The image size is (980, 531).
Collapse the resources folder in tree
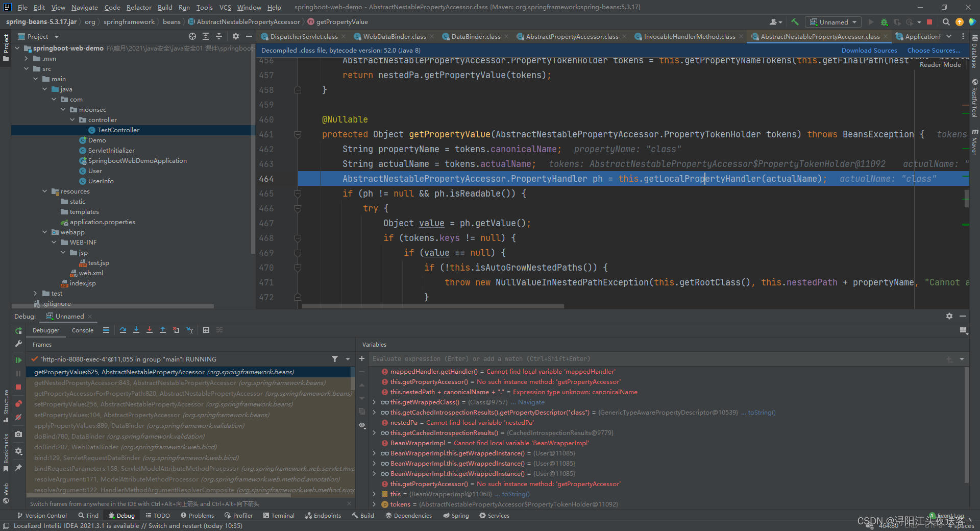[x=45, y=191]
